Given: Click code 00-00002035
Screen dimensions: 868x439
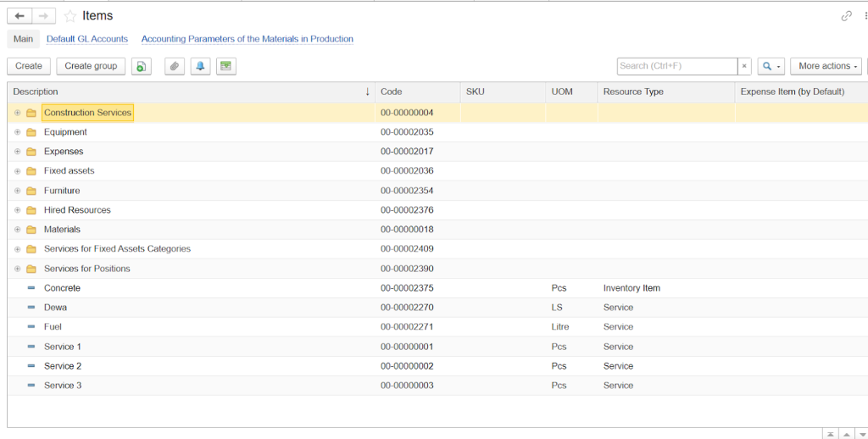Looking at the screenshot, I should point(407,131).
